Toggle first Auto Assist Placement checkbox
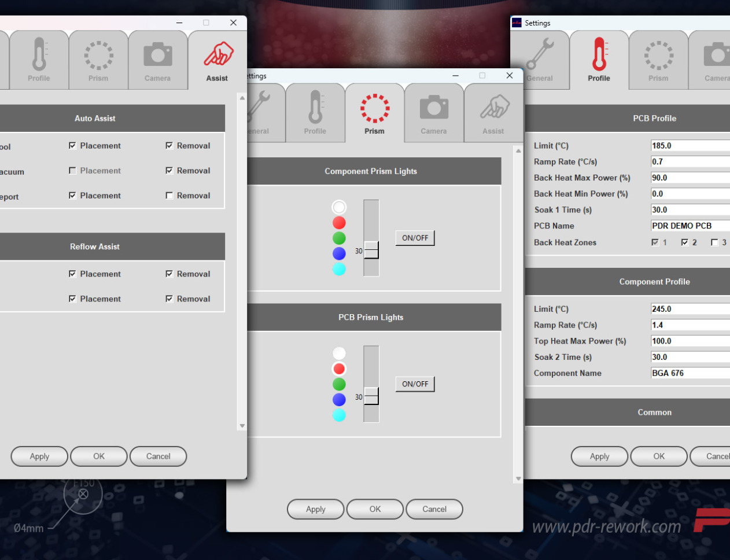This screenshot has height=560, width=730. pos(72,146)
